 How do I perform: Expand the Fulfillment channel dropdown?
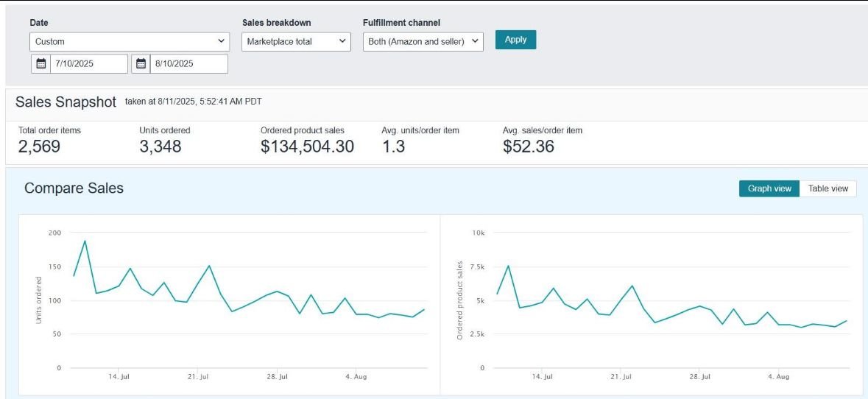423,42
